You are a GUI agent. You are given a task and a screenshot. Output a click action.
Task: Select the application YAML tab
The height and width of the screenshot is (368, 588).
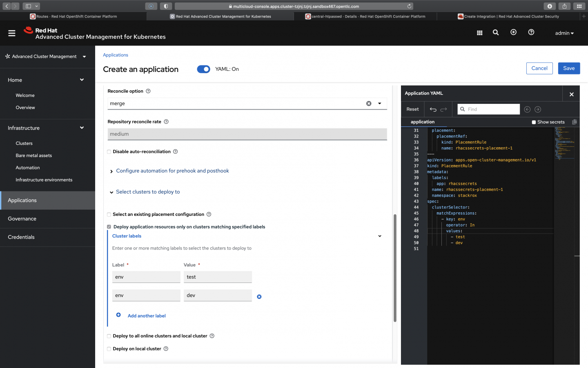tap(423, 122)
